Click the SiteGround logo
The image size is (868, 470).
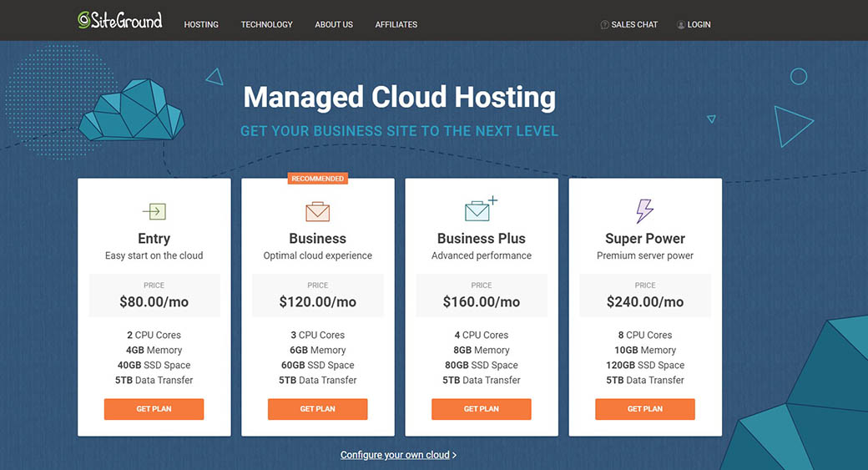click(x=120, y=21)
